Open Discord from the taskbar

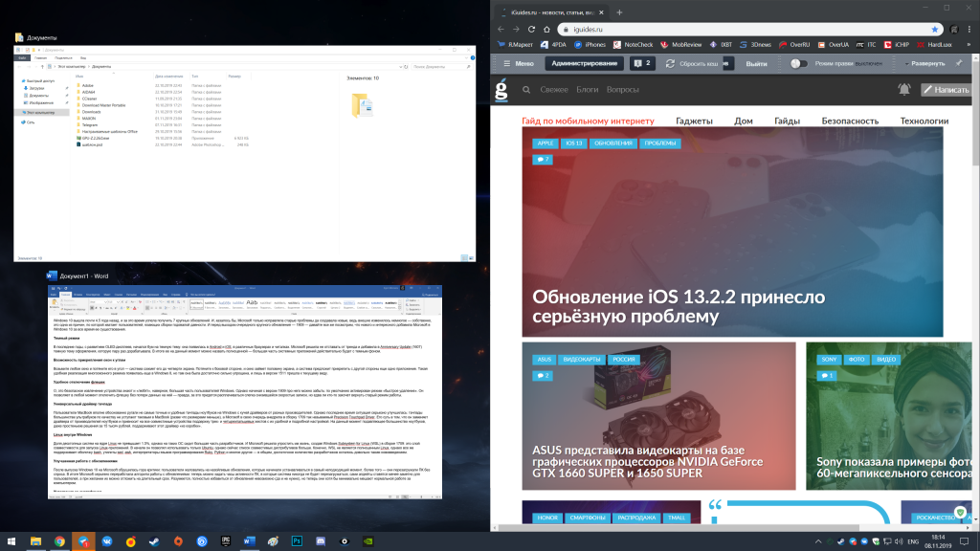[x=321, y=541]
